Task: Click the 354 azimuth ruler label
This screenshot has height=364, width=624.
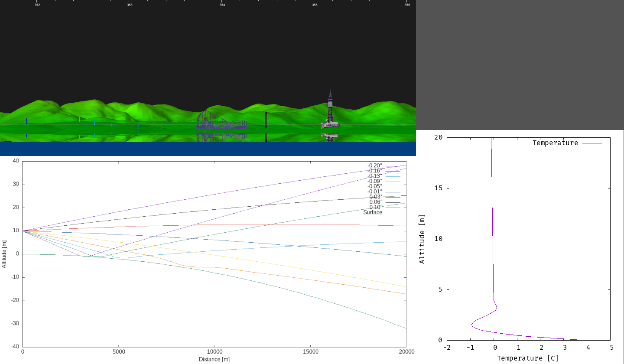Action: (x=222, y=5)
